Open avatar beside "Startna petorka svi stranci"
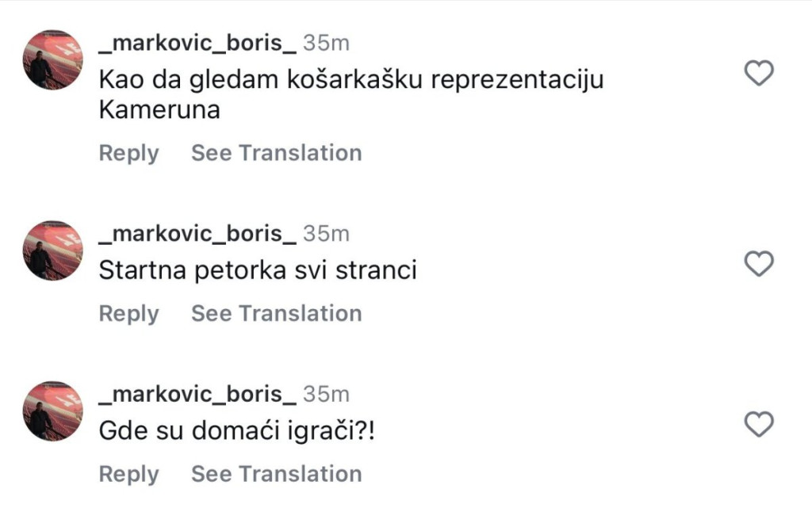Image resolution: width=812 pixels, height=508 pixels. [52, 250]
